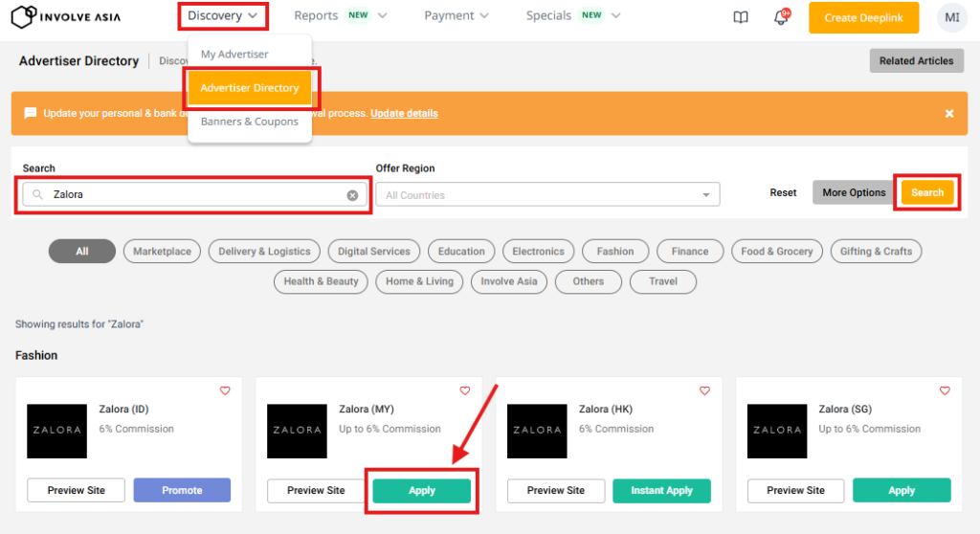Expand the Reports menu
The image size is (980, 534).
pyautogui.click(x=340, y=16)
